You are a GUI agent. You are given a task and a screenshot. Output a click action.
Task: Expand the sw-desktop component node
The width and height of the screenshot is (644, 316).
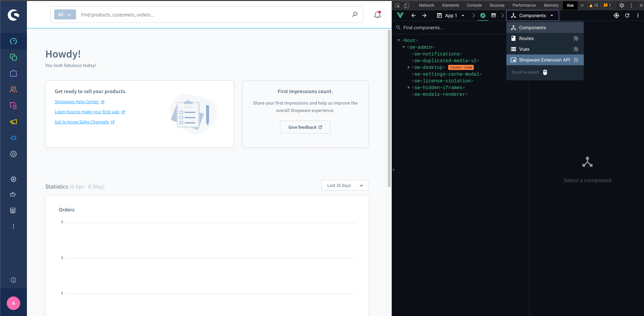tap(408, 67)
